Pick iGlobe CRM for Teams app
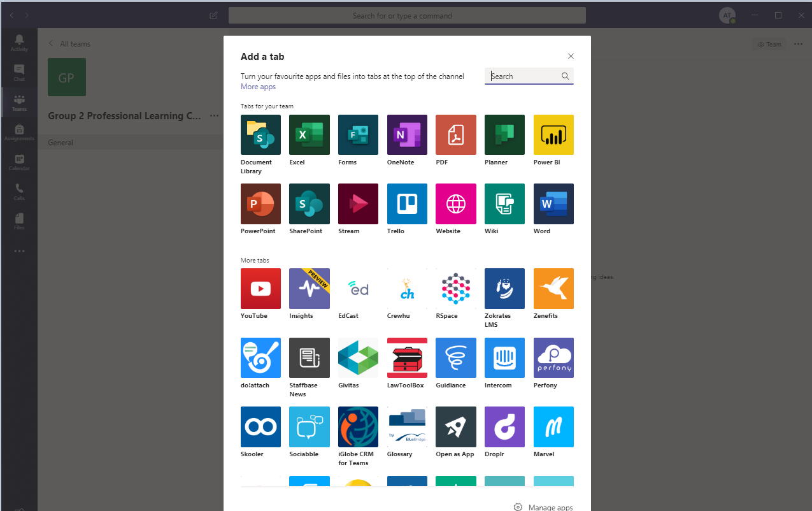The width and height of the screenshot is (812, 511). tap(358, 427)
